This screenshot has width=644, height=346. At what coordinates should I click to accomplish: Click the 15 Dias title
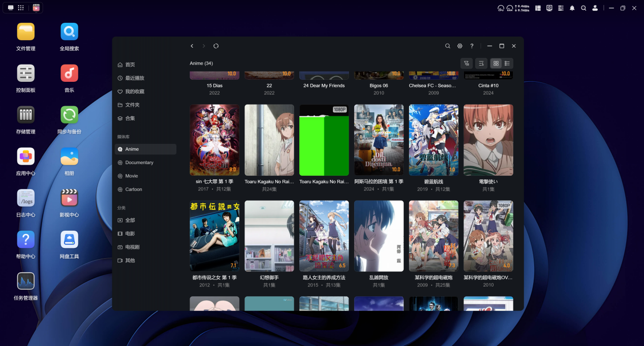click(x=214, y=86)
